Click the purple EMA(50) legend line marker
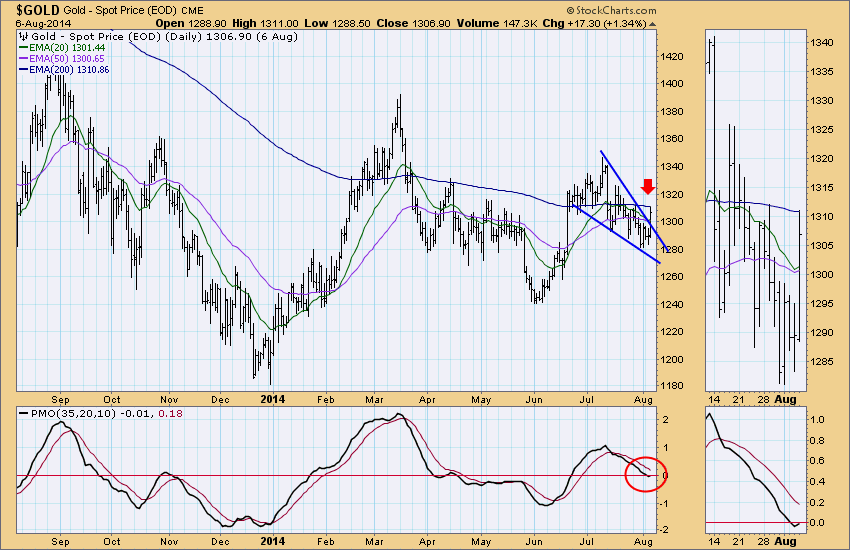Screen dimensions: 850x550 click(25, 59)
